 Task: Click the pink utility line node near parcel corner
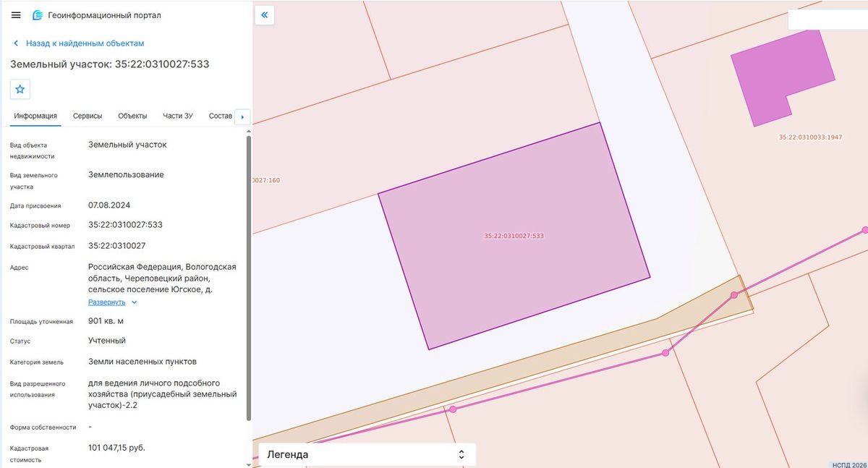734,295
